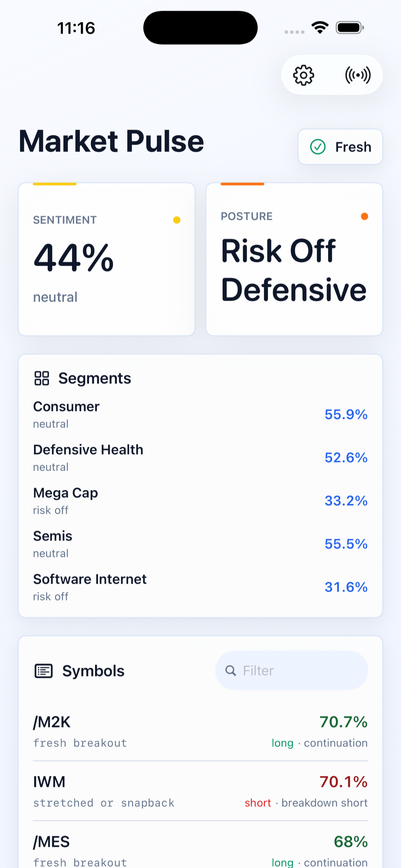Open the /M2K symbol row

click(x=200, y=731)
